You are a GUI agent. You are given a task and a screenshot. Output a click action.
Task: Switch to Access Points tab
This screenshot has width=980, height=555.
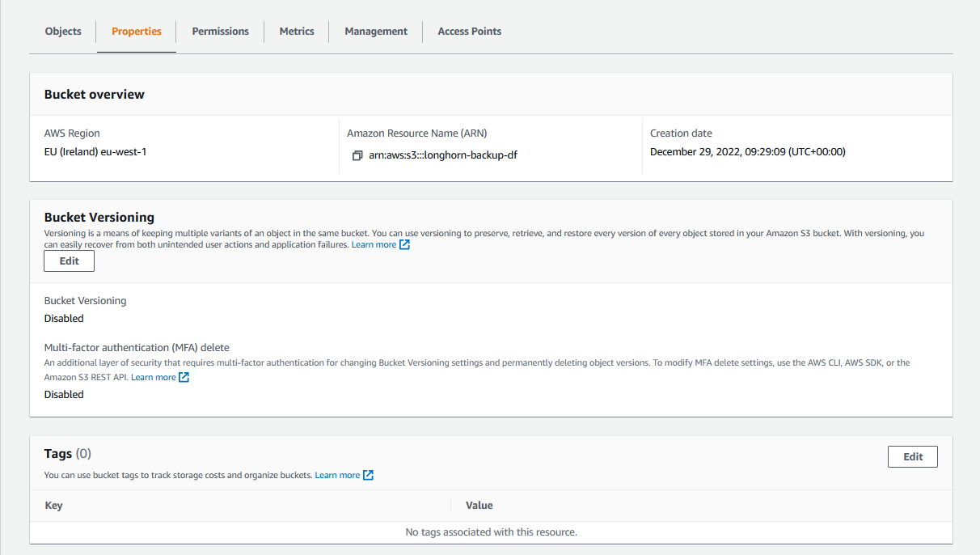pos(470,32)
